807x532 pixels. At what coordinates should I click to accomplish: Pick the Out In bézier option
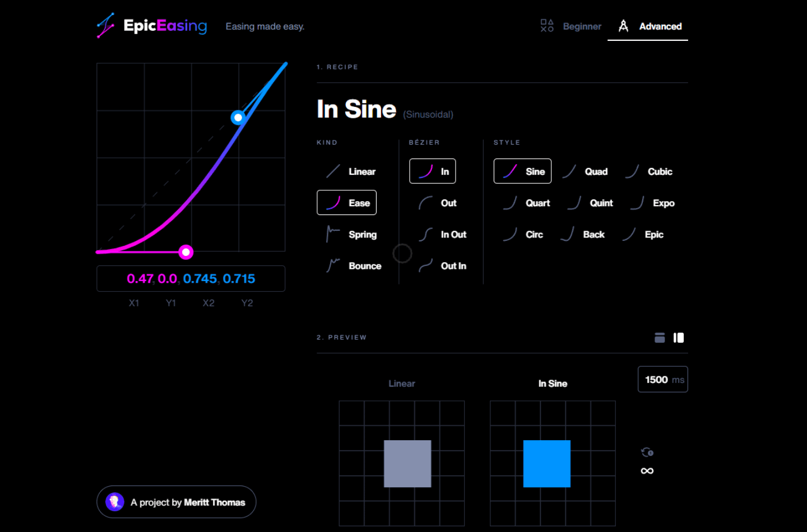coord(442,265)
